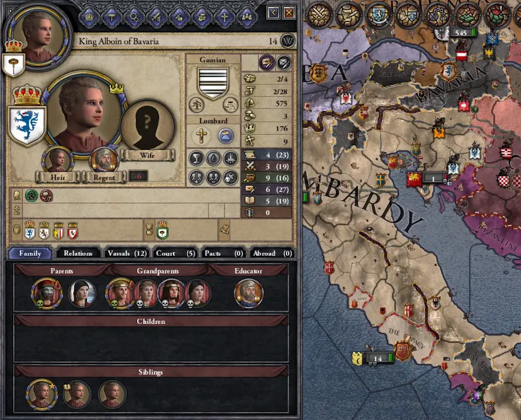Viewport: 521px width, 420px height.
Task: Open the three-people factions tab icon
Action: tap(247, 17)
